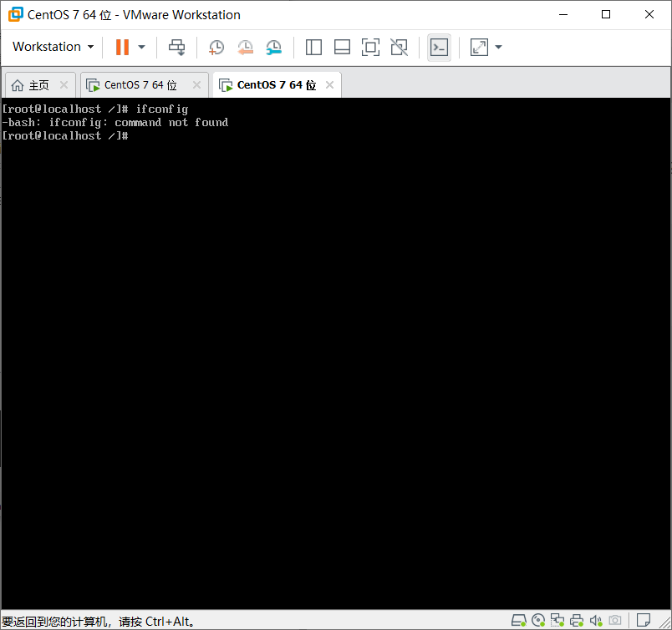The height and width of the screenshot is (630, 672).
Task: Open the Snapshot Manager
Action: click(273, 47)
